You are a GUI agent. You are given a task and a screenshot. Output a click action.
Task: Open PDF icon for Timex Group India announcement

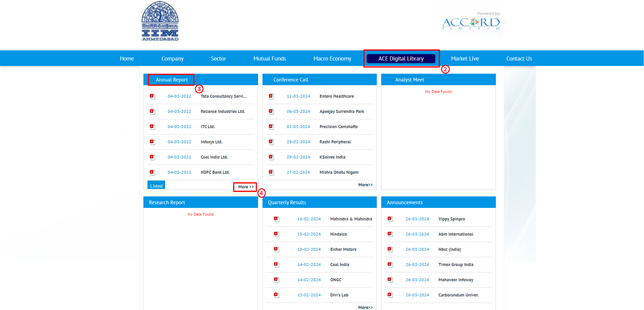[x=390, y=265]
